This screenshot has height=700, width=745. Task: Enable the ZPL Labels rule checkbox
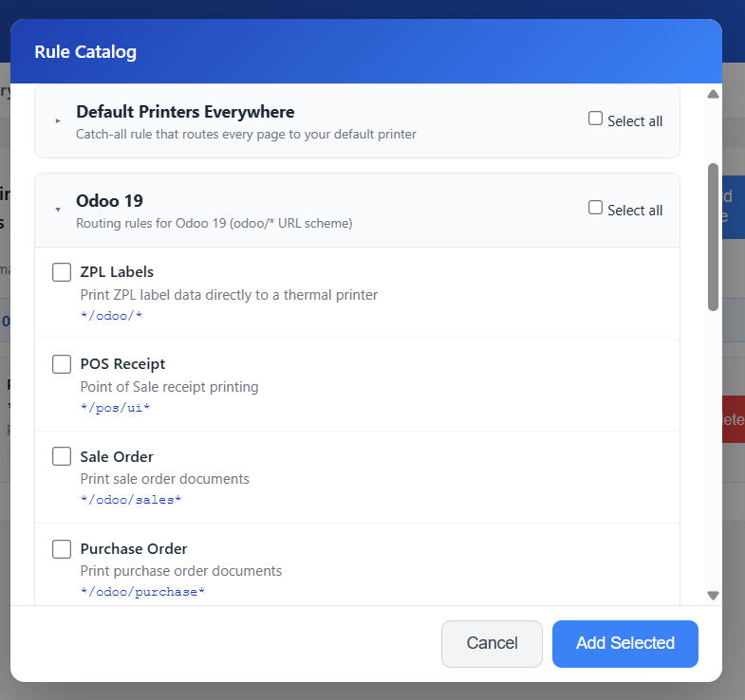pyautogui.click(x=62, y=272)
